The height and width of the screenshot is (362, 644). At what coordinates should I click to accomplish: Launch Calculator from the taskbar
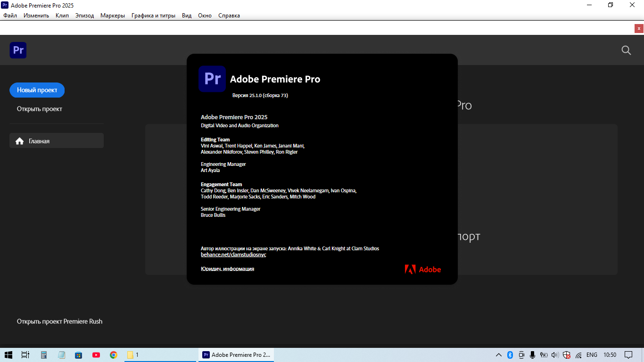click(44, 355)
